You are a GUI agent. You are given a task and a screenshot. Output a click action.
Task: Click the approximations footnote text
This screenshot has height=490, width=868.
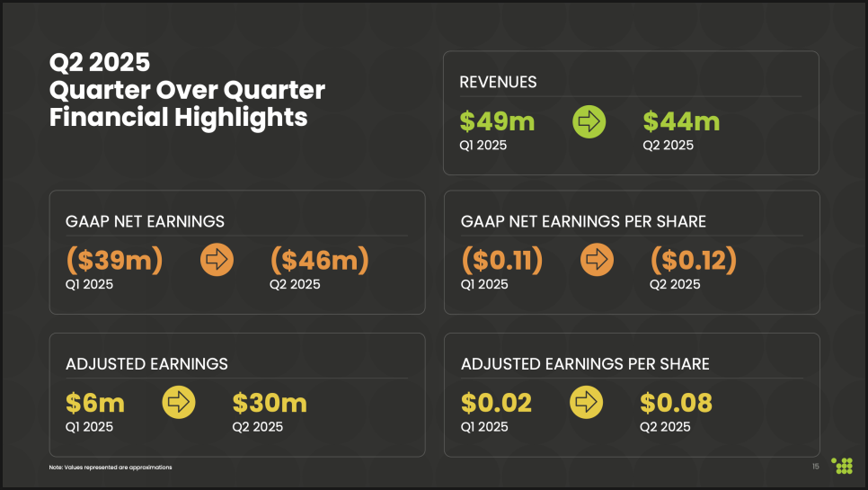(111, 468)
